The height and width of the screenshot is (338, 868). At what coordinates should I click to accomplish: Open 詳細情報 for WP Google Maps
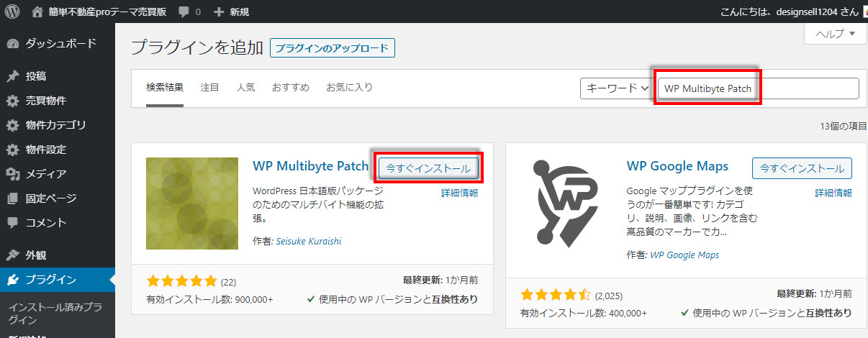tap(833, 193)
